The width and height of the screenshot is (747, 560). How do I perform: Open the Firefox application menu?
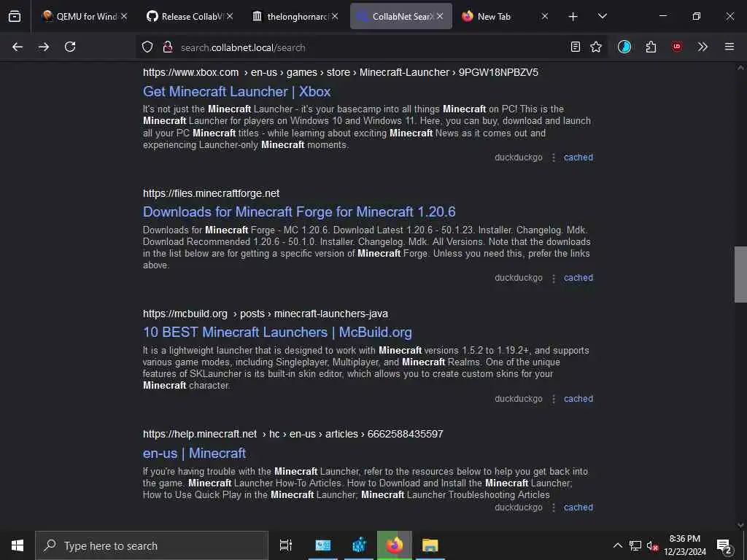pos(729,47)
